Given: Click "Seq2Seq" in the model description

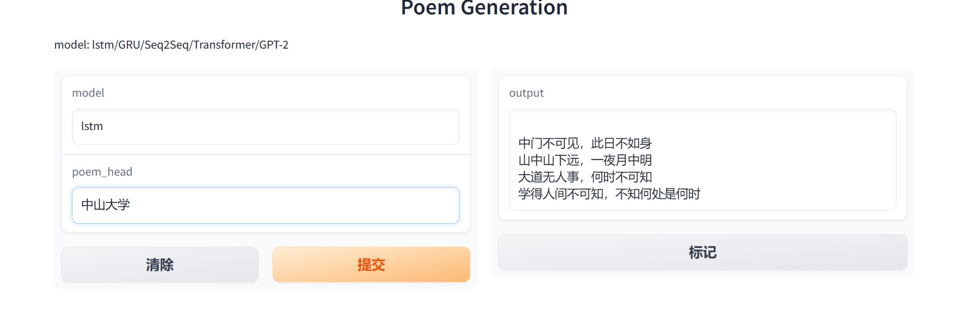Looking at the screenshot, I should [x=167, y=45].
